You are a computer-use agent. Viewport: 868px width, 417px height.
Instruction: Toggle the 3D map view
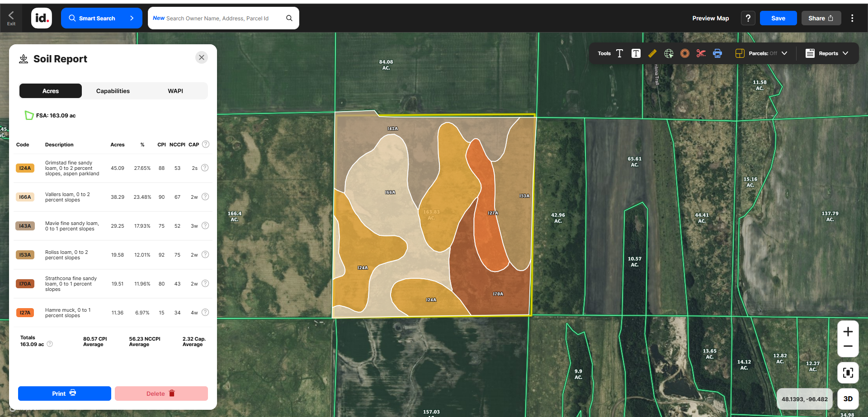[848, 398]
